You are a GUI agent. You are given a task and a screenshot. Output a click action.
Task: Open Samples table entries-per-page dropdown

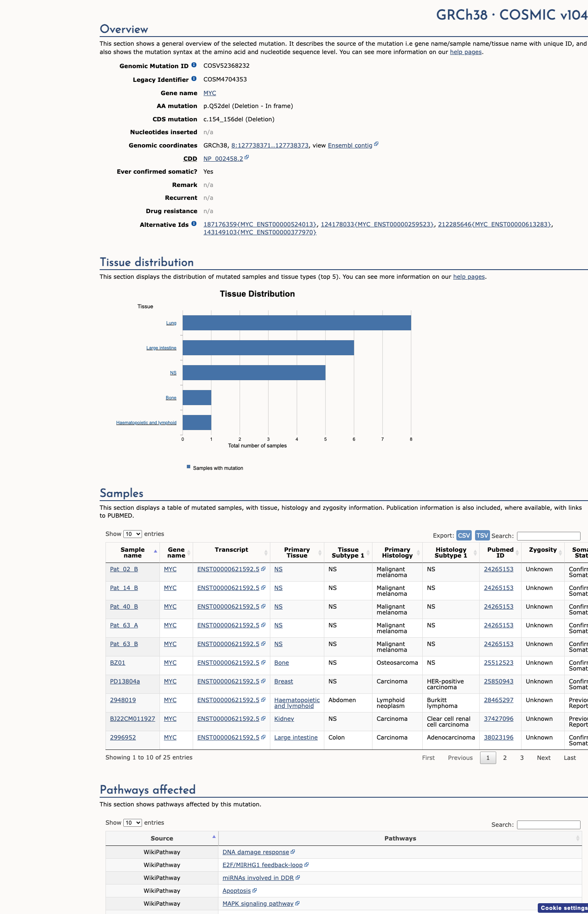coord(132,534)
